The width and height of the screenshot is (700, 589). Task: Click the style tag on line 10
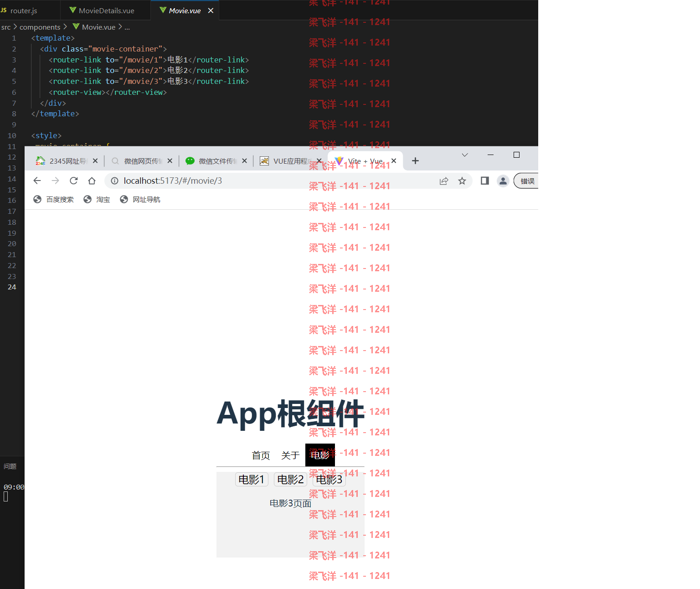[46, 135]
